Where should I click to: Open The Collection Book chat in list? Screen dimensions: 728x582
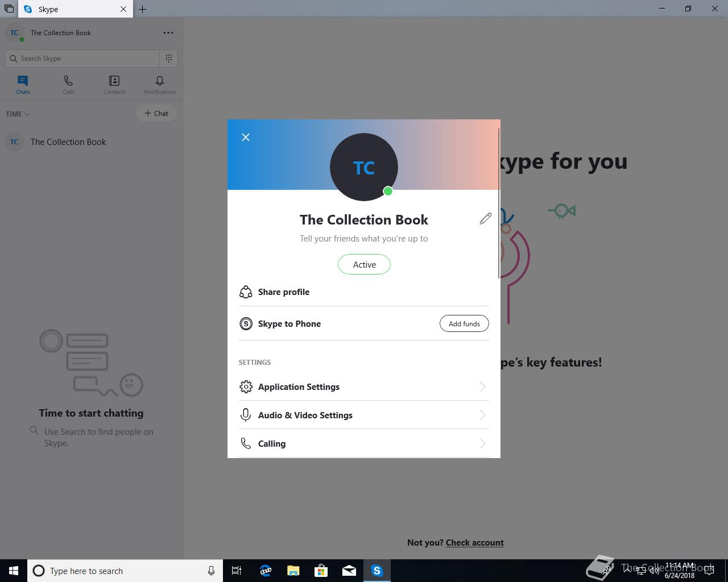tap(91, 142)
